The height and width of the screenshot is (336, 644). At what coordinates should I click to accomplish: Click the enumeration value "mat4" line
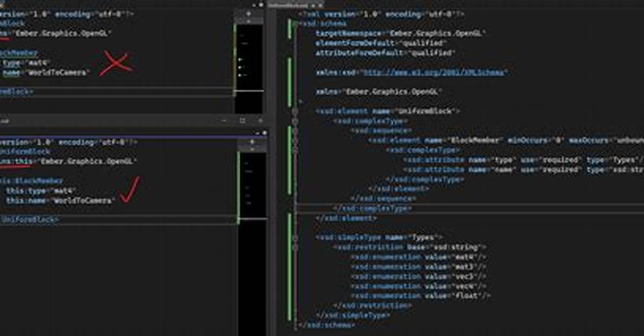click(418, 257)
